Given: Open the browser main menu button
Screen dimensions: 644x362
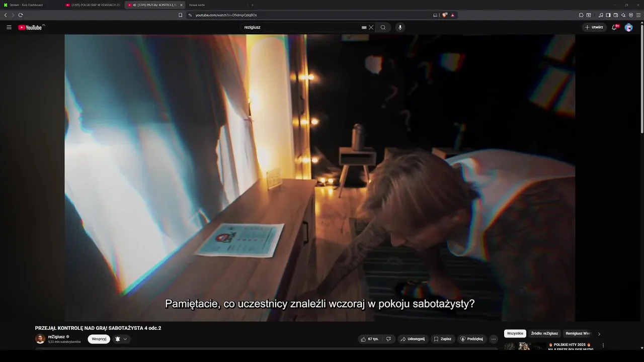Looking at the screenshot, I should [638, 15].
